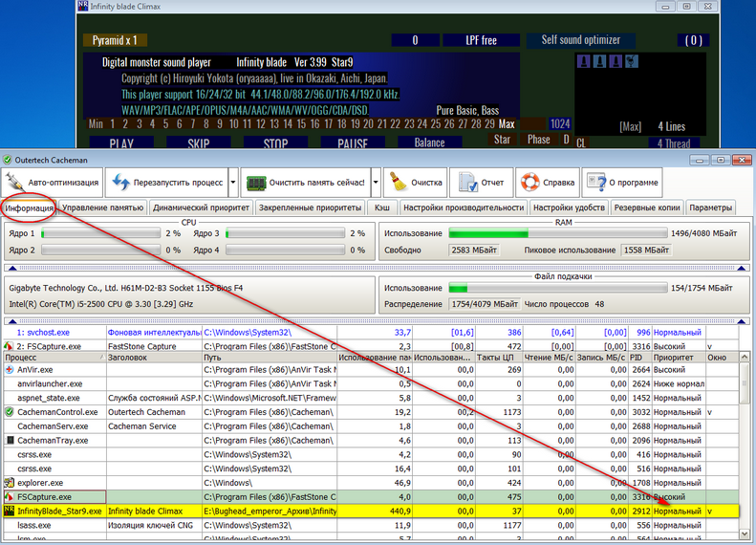Switch to the Резервные копии tab
756x545 pixels.
click(x=647, y=207)
